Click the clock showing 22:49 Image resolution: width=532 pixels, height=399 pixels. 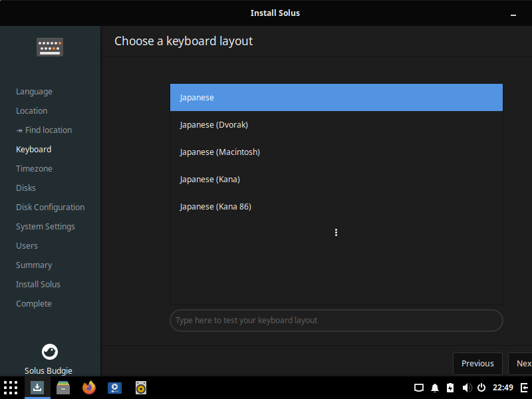(x=503, y=388)
